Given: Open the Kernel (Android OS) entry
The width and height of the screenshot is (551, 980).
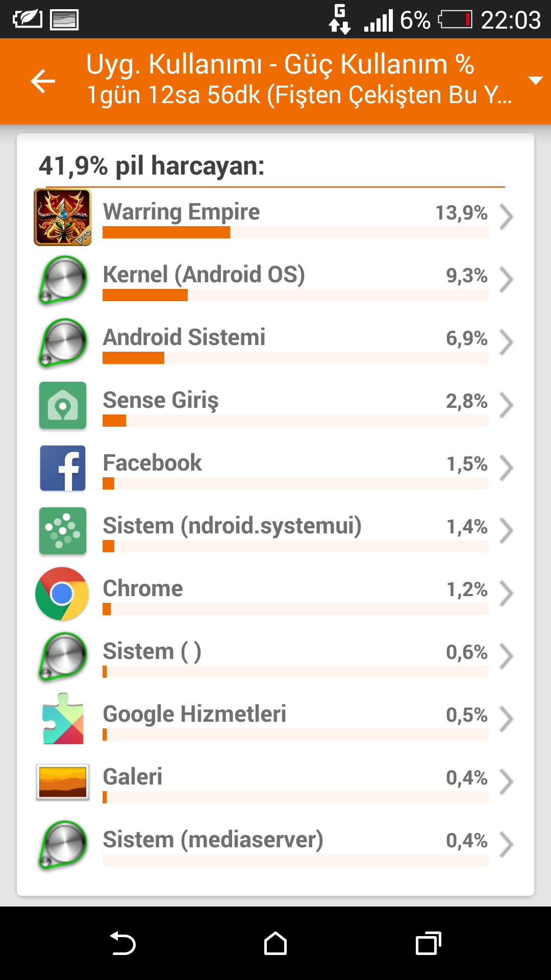Looking at the screenshot, I should coord(275,280).
